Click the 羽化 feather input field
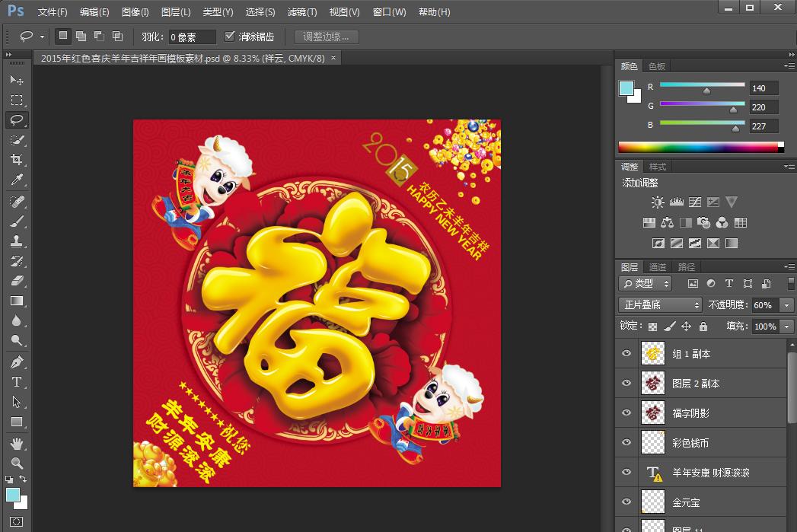The width and height of the screenshot is (797, 532). (192, 37)
